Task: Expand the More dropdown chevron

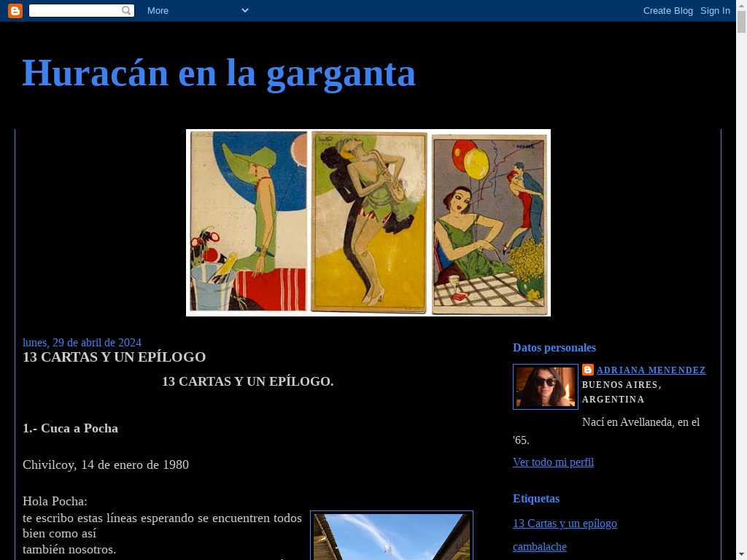Action: click(245, 10)
